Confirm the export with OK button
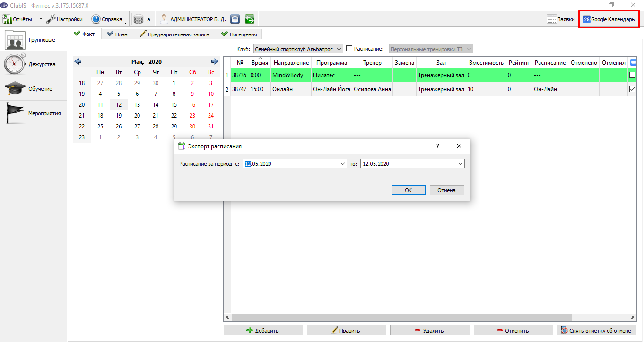Viewport: 644px width, 342px height. point(408,190)
